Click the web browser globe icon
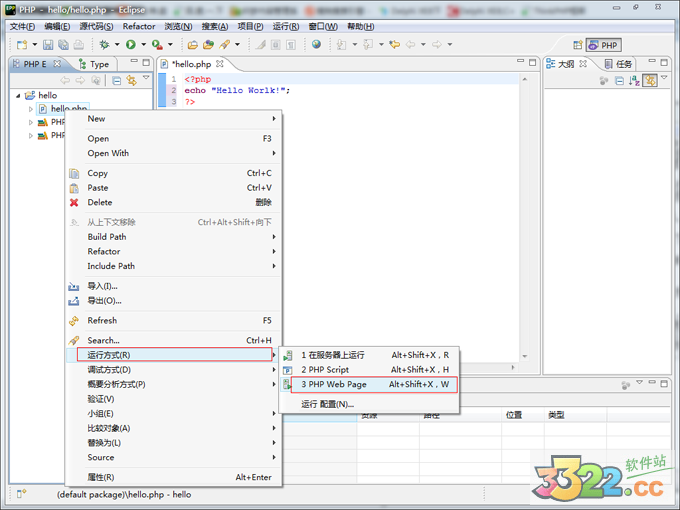 (317, 44)
